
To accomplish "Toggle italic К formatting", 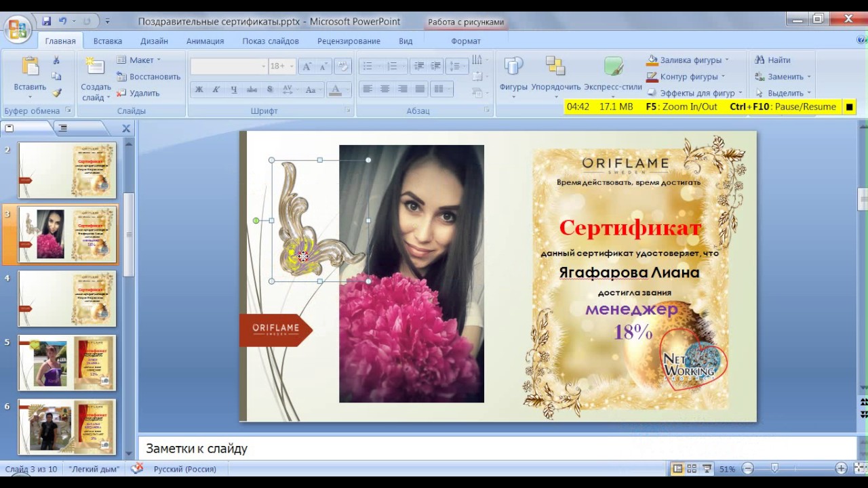I will pyautogui.click(x=216, y=89).
